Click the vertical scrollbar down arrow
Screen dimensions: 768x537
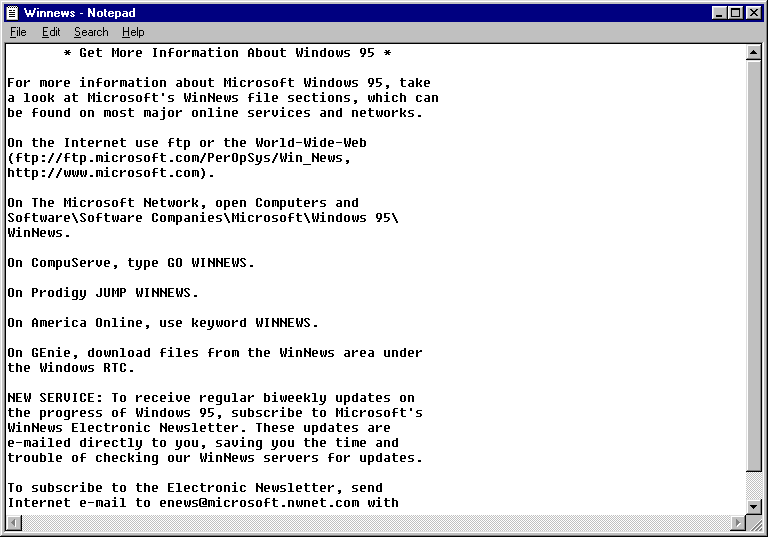click(x=753, y=507)
